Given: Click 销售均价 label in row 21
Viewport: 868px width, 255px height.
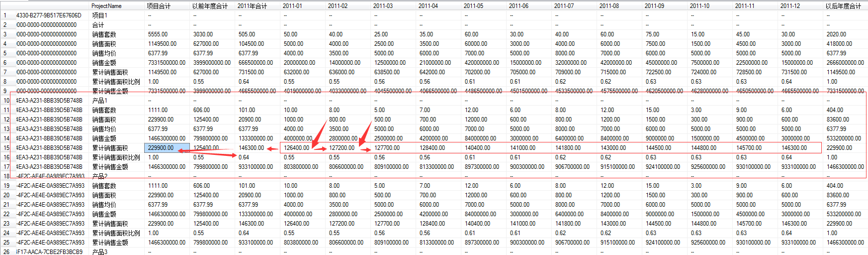Looking at the screenshot, I should pos(104,205).
